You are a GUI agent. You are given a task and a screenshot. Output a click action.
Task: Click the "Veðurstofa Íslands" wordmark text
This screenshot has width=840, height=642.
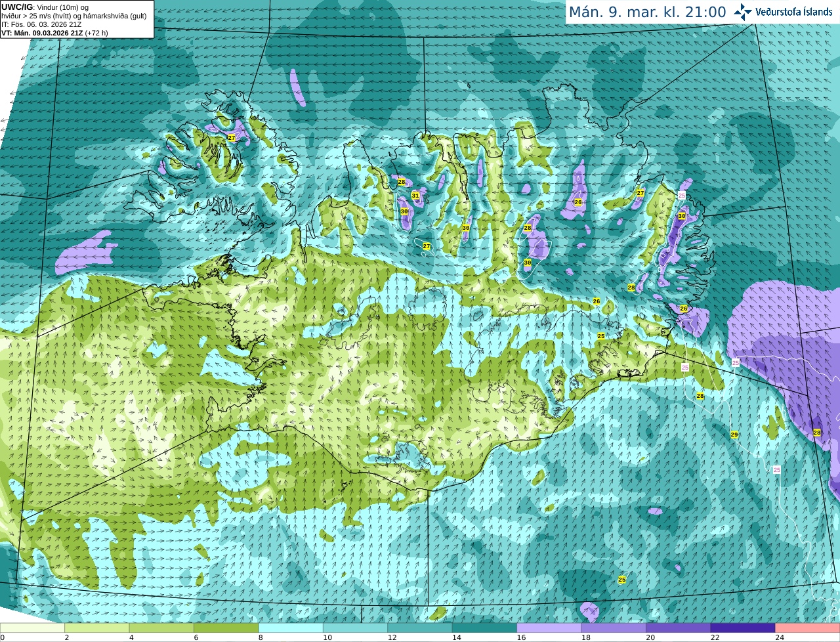click(793, 12)
